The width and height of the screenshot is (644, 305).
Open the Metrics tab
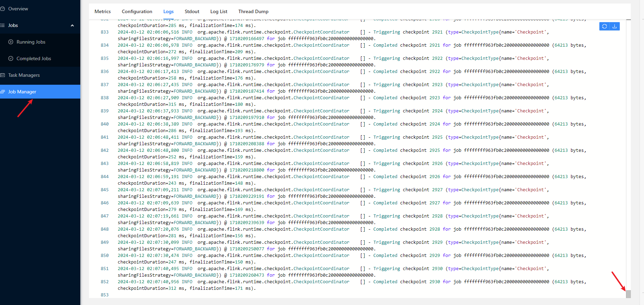102,11
